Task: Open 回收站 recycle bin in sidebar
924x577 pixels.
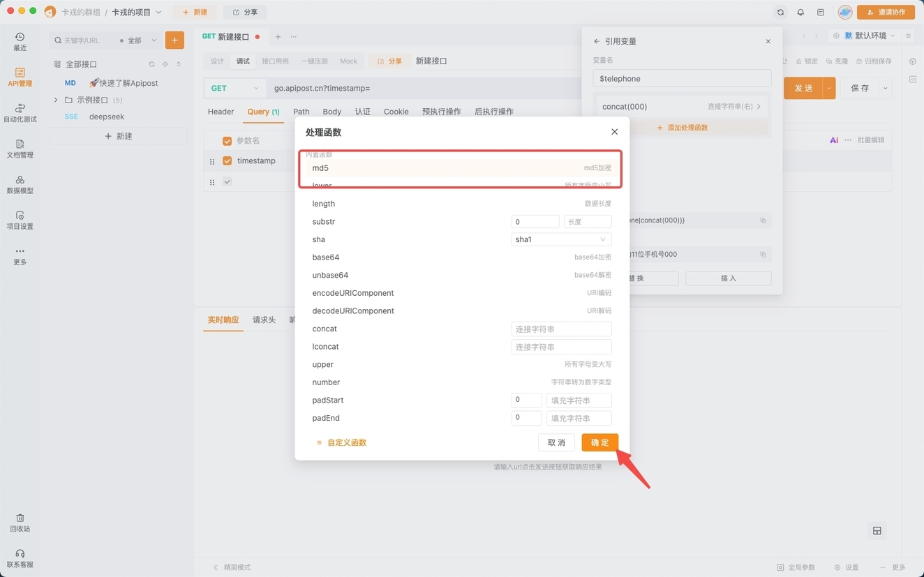Action: [x=20, y=523]
